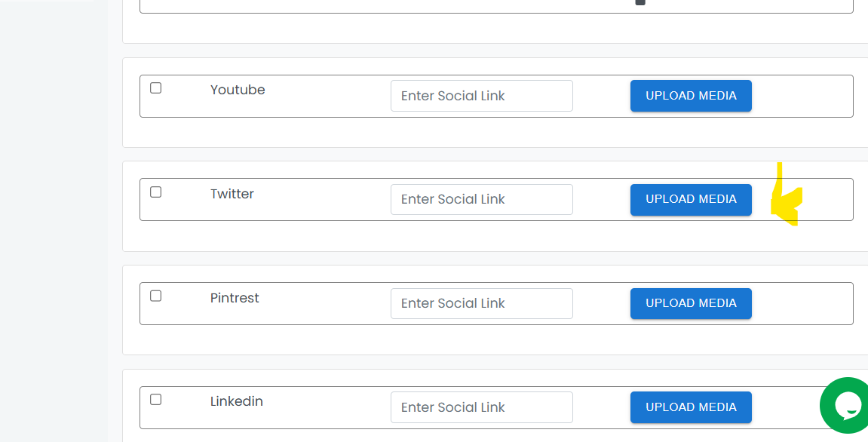Check the Pintrest checkbox

click(155, 296)
